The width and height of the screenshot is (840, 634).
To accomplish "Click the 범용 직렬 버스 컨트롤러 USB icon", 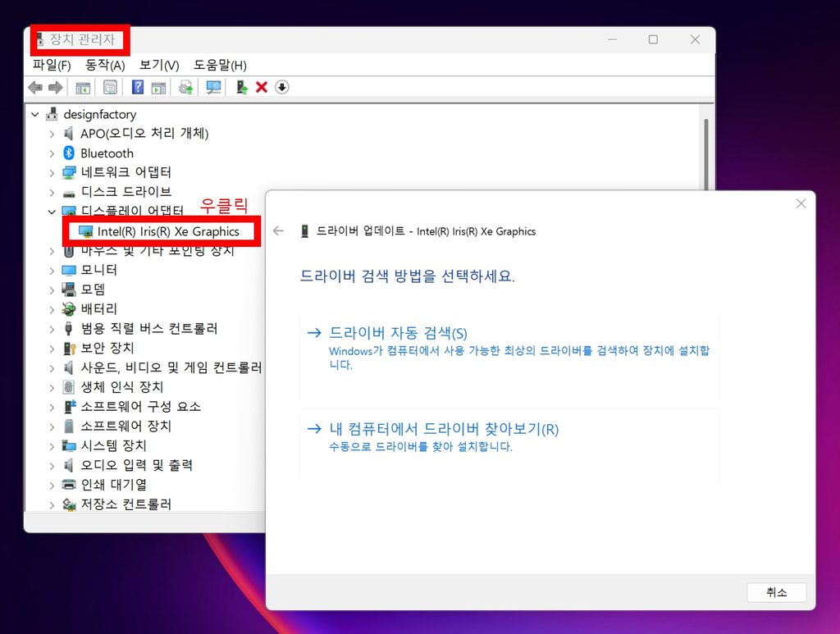I will click(69, 328).
